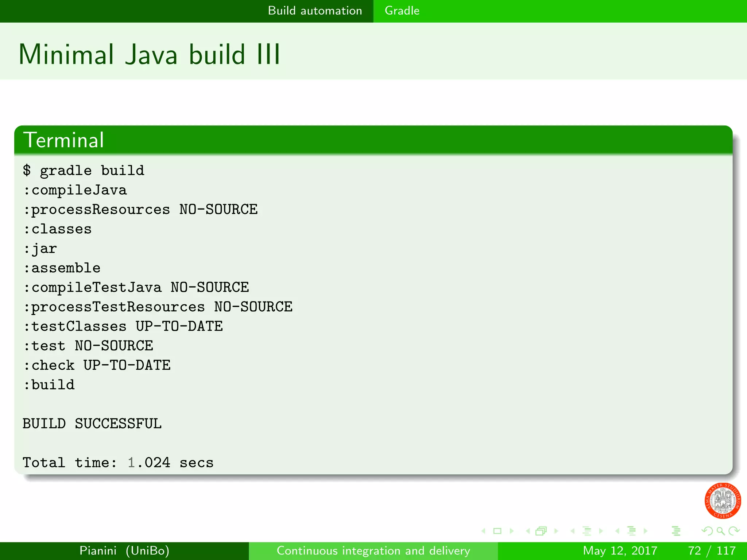Click the ':jar' output line
This screenshot has height=560, width=747.
40,249
